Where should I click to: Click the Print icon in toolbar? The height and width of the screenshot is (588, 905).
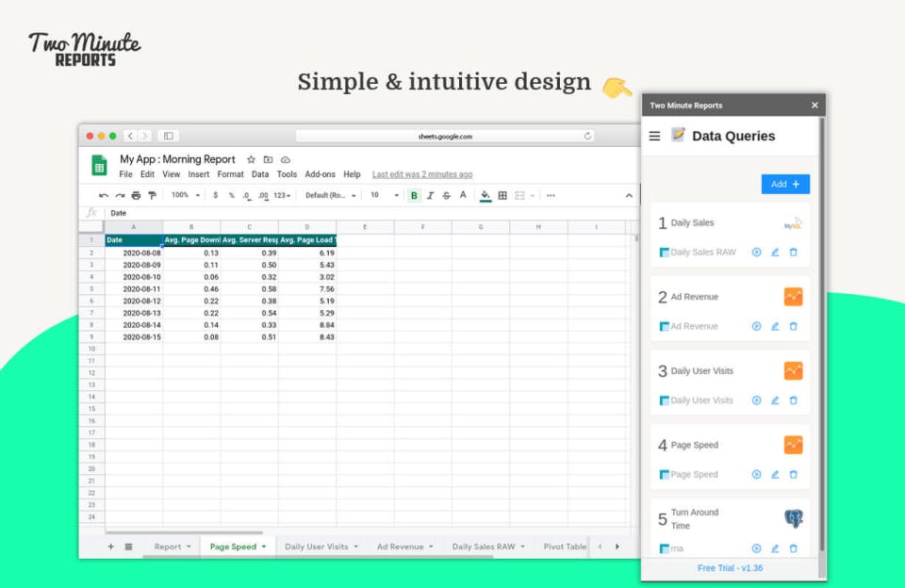pos(136,196)
